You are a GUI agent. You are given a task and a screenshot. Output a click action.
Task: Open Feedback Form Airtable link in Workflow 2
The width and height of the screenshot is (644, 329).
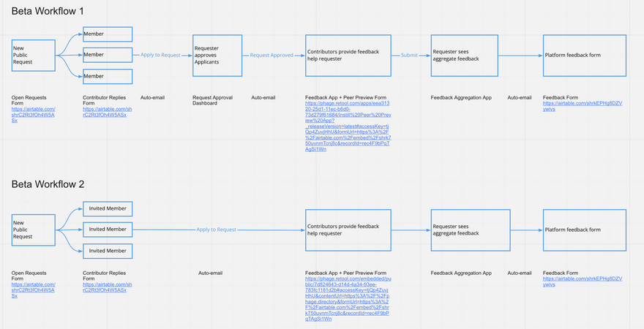[582, 281]
